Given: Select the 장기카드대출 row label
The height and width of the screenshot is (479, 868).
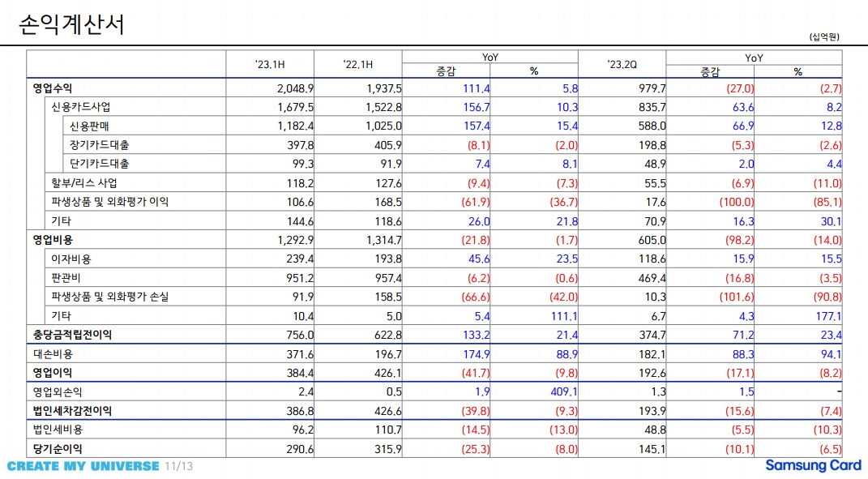Looking at the screenshot, I should (100, 145).
